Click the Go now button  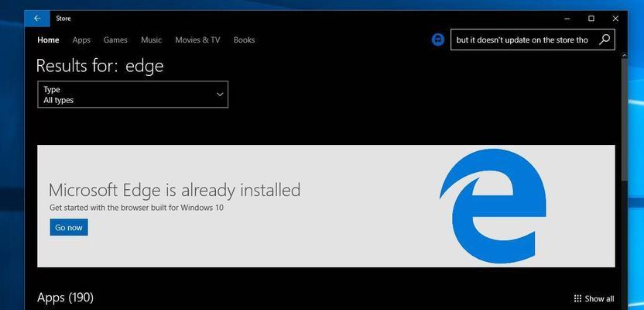(69, 227)
